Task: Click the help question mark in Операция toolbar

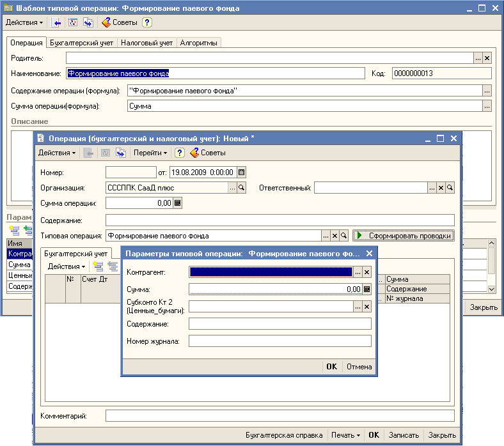Action: coord(180,153)
